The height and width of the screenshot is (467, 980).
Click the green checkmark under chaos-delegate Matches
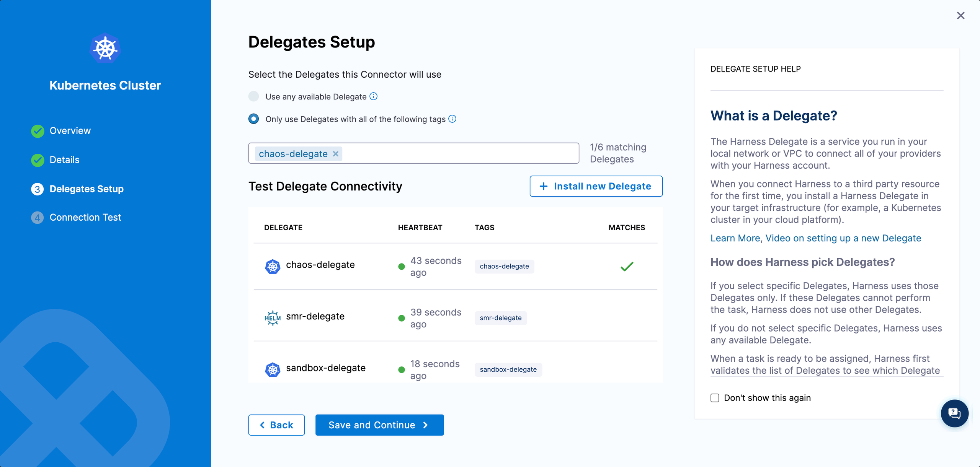click(x=627, y=265)
